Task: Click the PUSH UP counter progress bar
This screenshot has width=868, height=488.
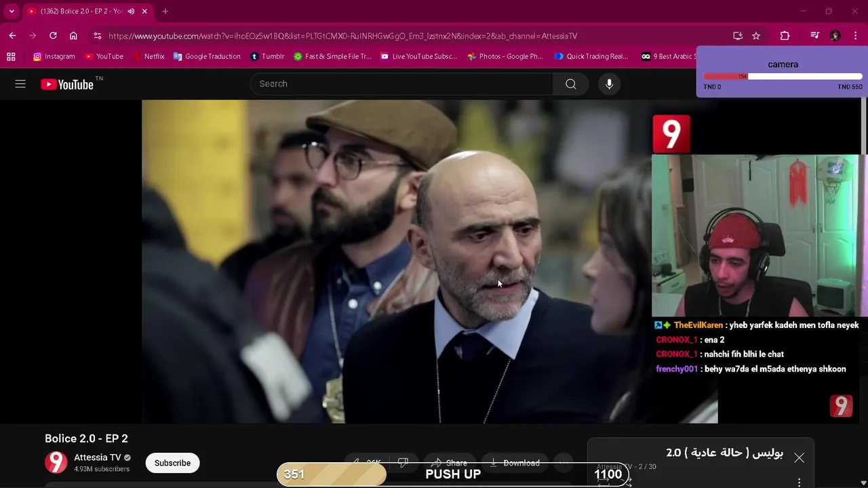Action: pos(453,474)
